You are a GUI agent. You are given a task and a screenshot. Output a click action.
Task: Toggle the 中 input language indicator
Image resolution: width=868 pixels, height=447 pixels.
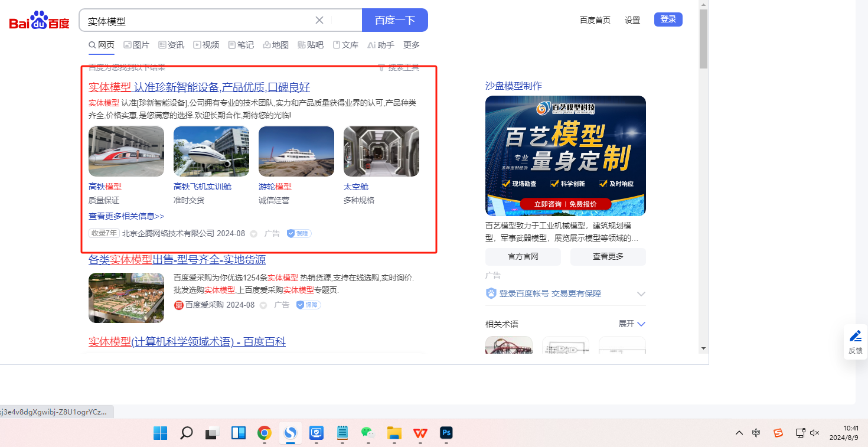tap(756, 433)
